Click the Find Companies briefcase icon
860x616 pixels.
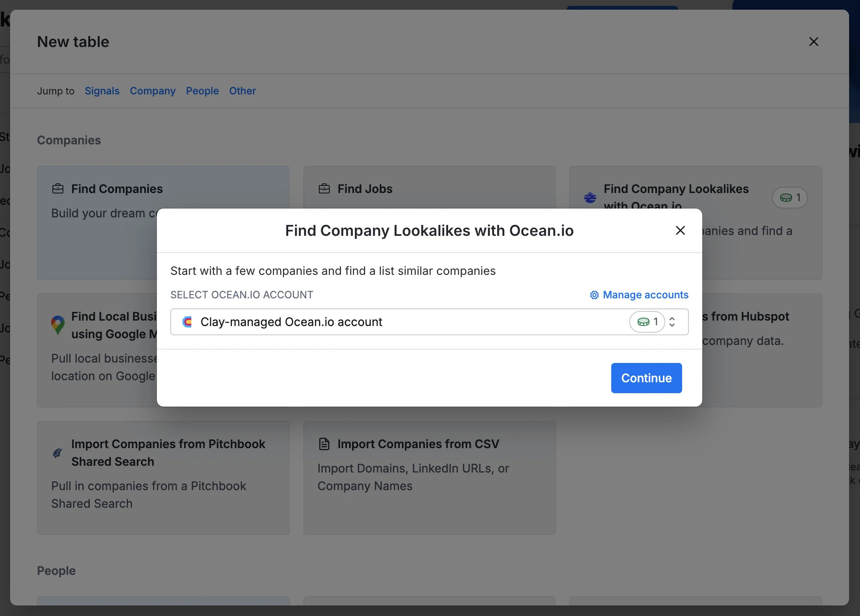(x=58, y=189)
